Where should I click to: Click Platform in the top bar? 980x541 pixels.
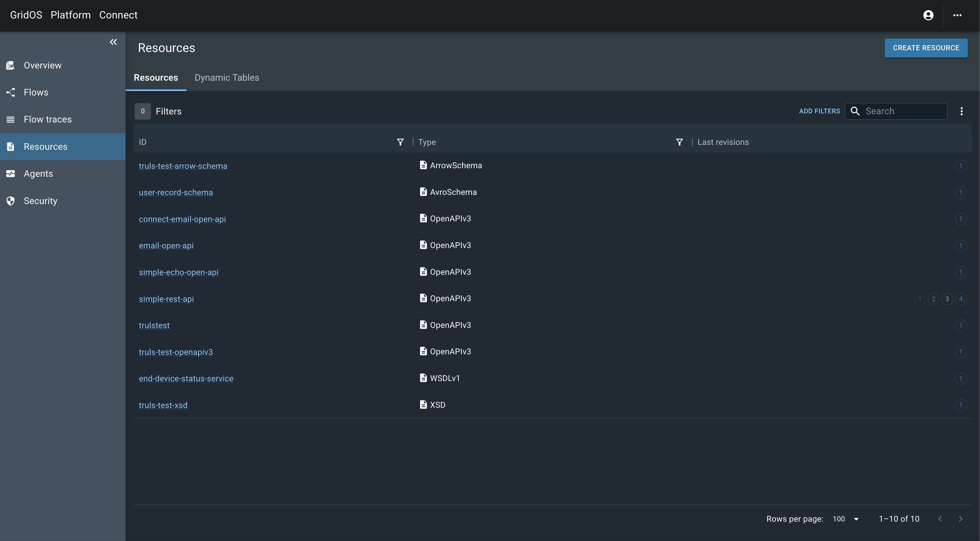coord(71,15)
